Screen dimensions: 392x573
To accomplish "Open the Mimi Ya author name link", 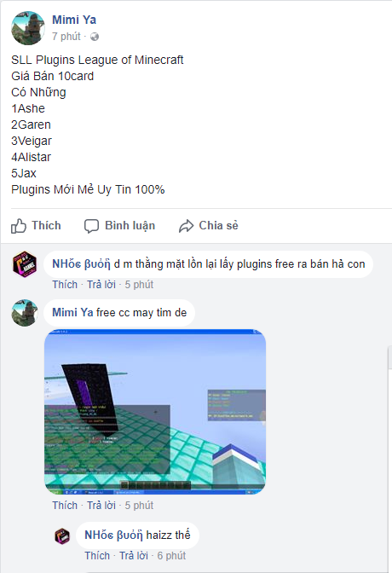I will click(74, 20).
